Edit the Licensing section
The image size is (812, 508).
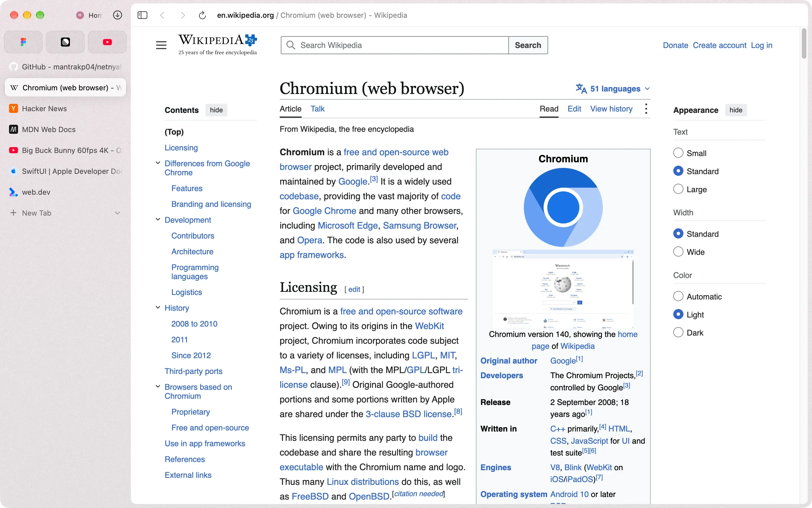(354, 289)
